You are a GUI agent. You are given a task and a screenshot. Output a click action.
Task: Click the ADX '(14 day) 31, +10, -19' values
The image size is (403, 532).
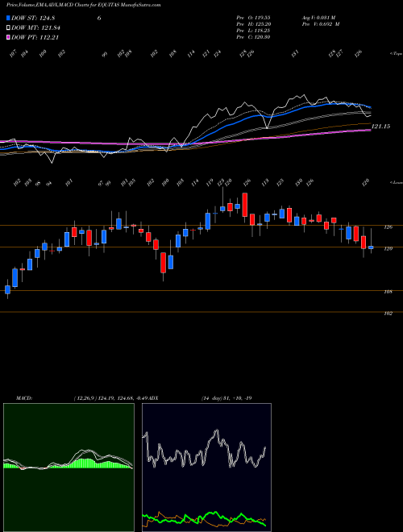coord(226,398)
